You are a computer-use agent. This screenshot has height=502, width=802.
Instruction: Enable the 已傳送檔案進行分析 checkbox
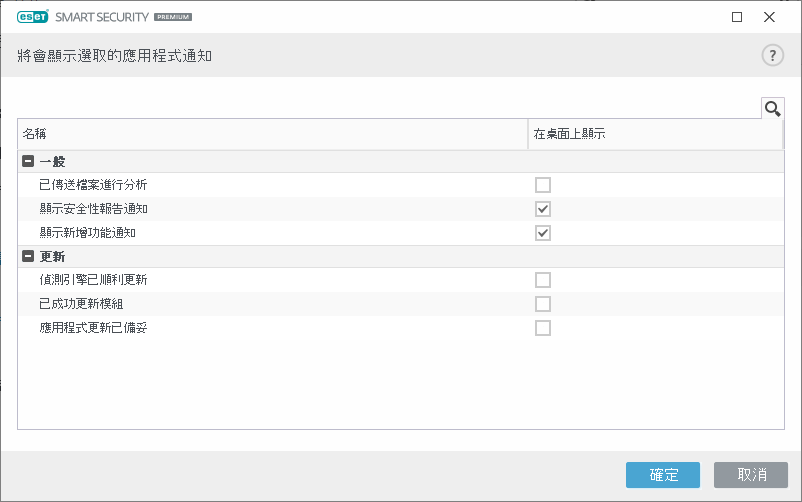tap(543, 185)
